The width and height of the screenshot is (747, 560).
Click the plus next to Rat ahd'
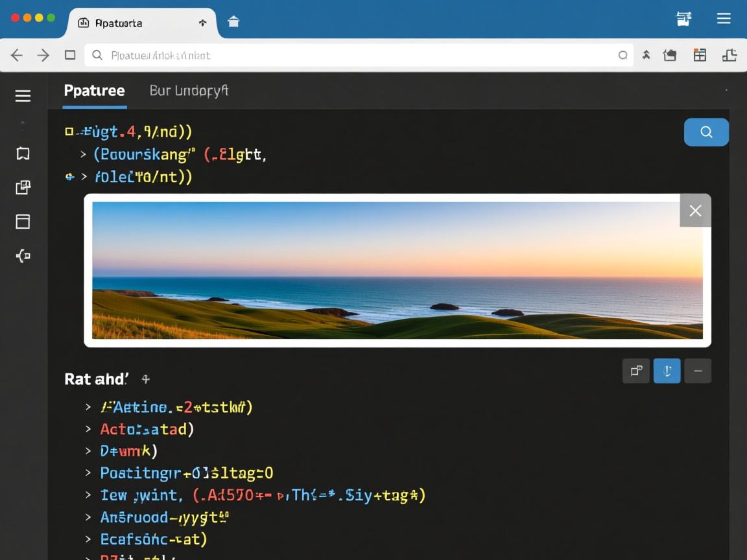click(x=146, y=379)
